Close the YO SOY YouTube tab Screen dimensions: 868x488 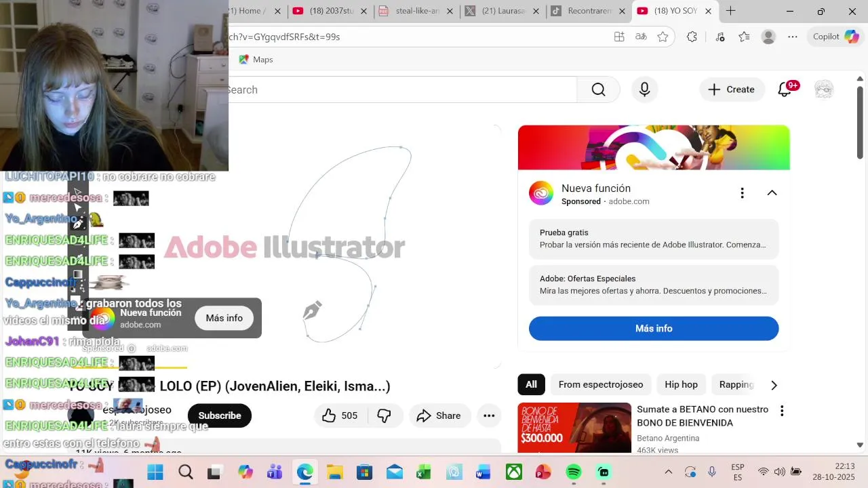pyautogui.click(x=708, y=11)
